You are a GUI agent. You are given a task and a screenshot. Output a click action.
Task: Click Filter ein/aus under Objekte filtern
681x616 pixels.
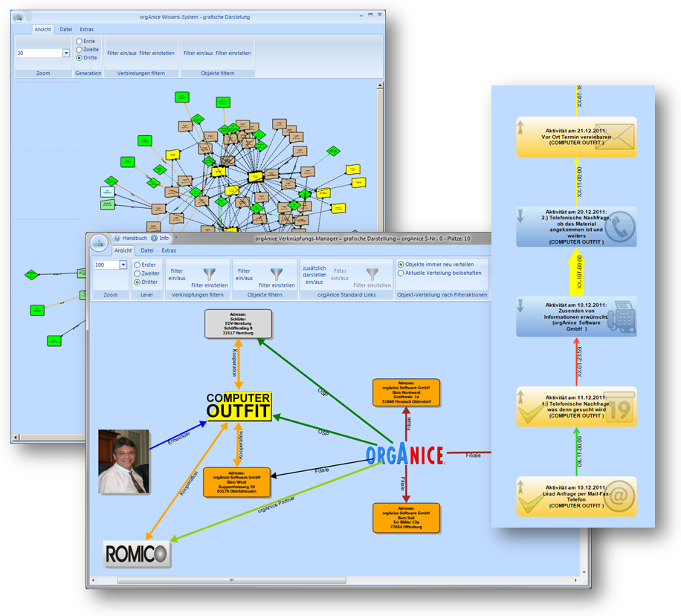point(244,274)
